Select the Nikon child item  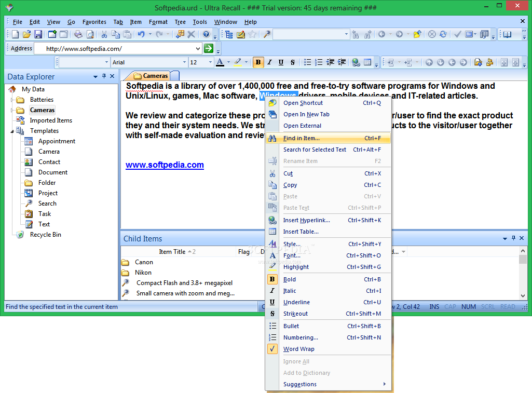click(143, 273)
